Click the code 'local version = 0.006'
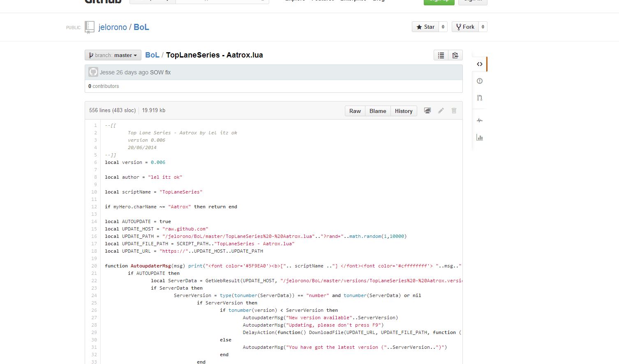This screenshot has height=364, width=619. click(x=135, y=162)
